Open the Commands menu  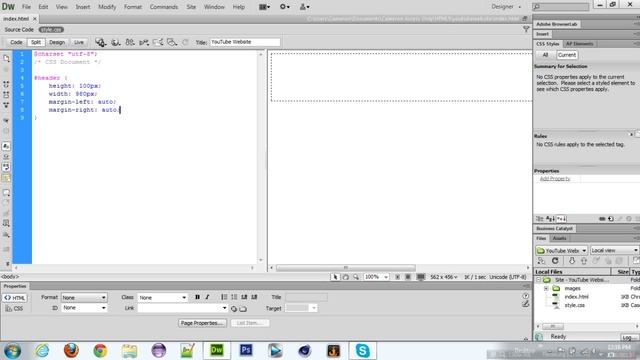coord(164,7)
